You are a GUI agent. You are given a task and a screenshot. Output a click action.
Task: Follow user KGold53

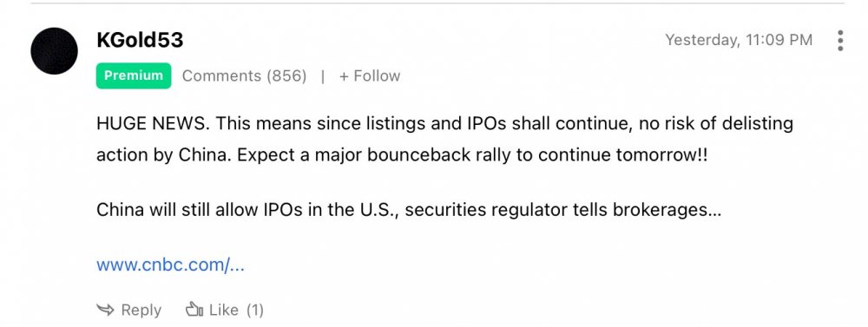tap(370, 75)
